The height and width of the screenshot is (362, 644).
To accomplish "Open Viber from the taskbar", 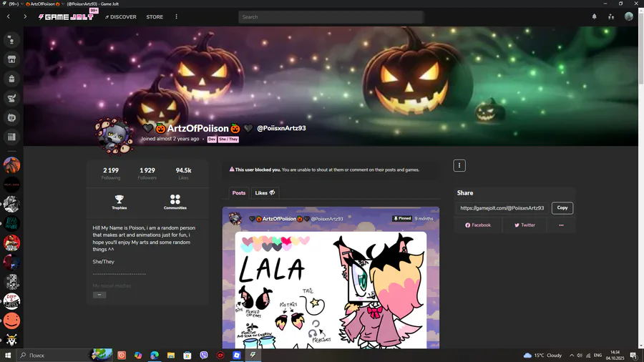I will [204, 355].
